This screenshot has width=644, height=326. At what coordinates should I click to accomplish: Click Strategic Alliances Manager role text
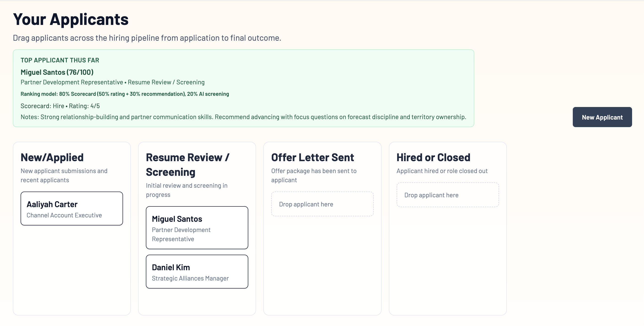tap(190, 278)
